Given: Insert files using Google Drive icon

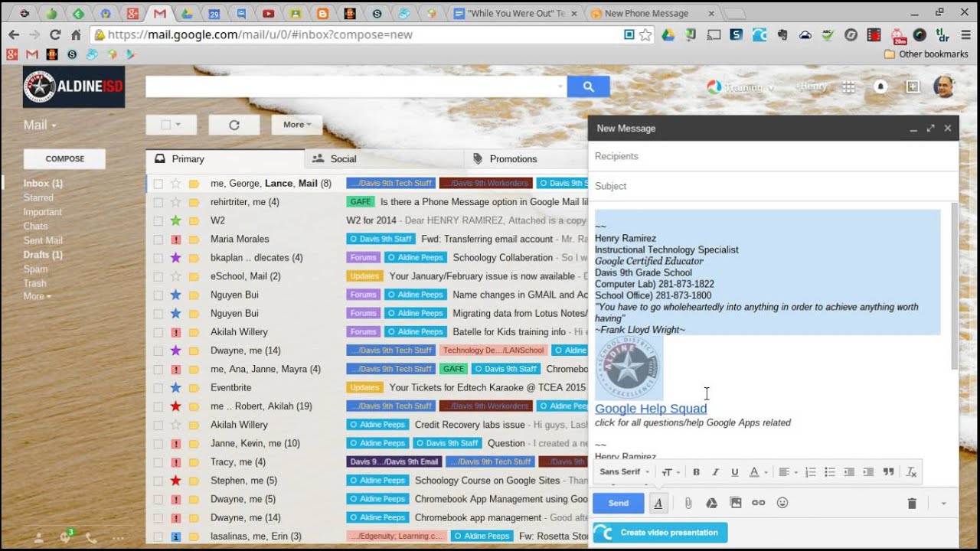Looking at the screenshot, I should click(x=711, y=503).
